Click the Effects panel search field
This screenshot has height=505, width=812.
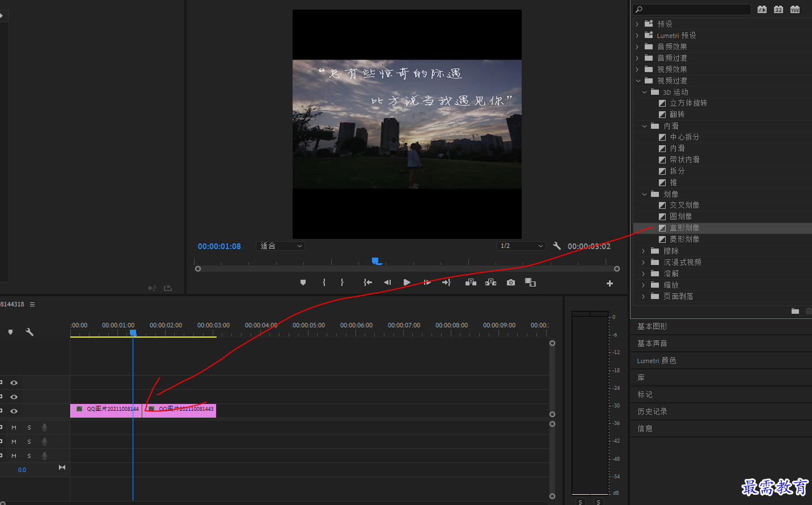coord(692,10)
